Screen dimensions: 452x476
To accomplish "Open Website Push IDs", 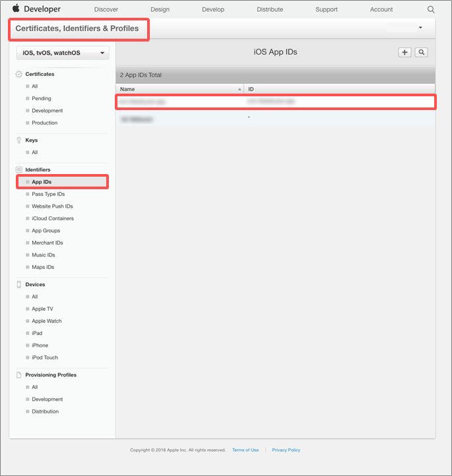I will click(52, 206).
